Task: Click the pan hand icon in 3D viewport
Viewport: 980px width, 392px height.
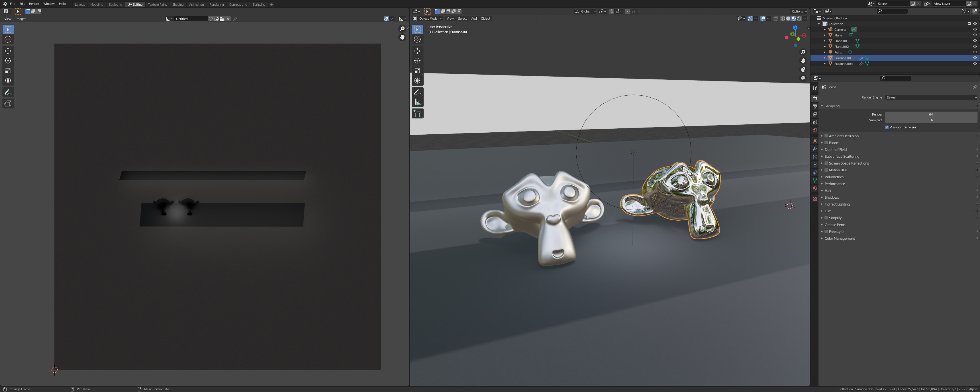Action: pos(803,61)
